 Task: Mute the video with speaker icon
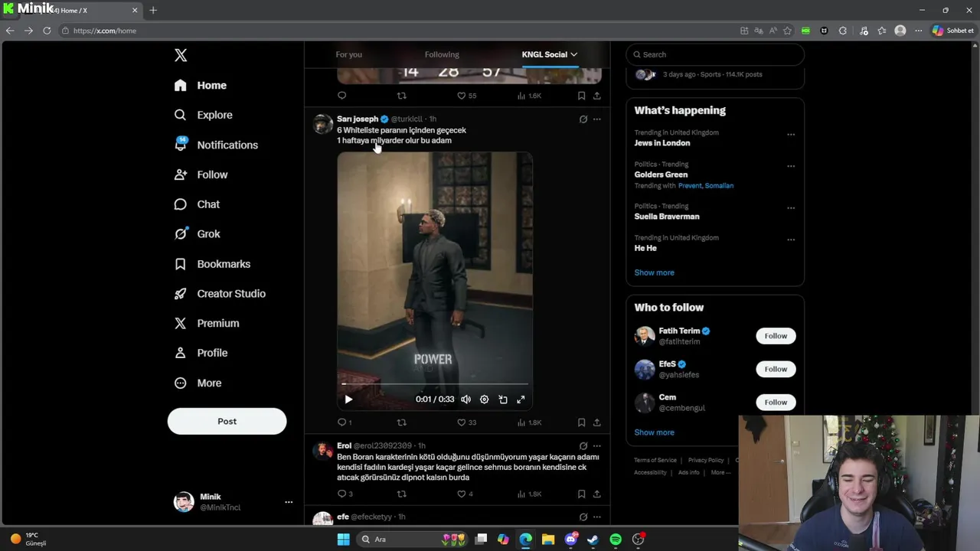point(465,399)
